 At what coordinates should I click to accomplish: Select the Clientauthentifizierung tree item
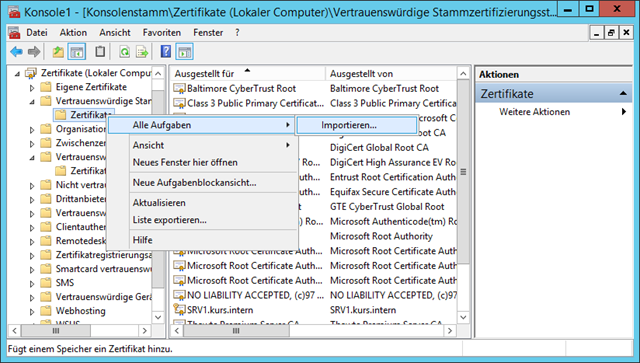(x=81, y=227)
